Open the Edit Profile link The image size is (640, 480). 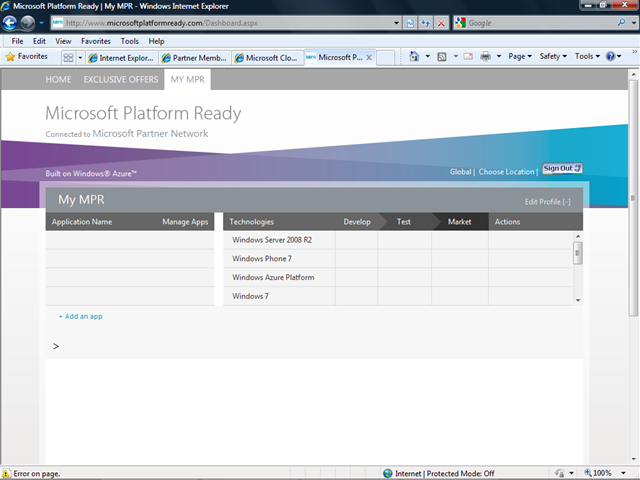tap(547, 202)
